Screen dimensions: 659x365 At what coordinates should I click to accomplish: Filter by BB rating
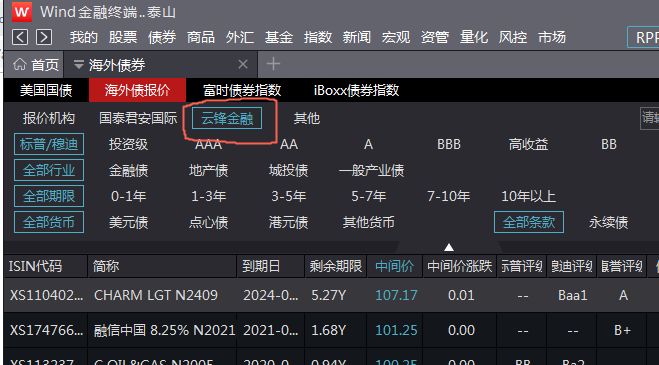[x=609, y=144]
